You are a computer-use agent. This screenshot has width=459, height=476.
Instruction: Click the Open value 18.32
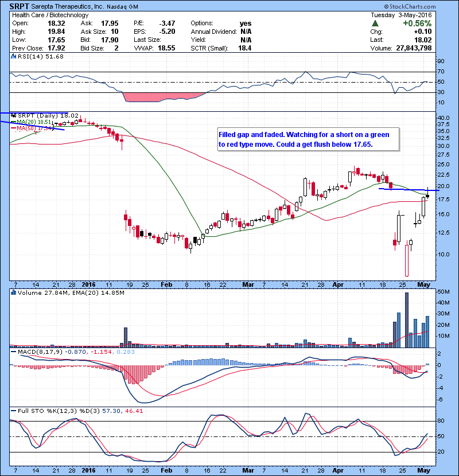(56, 24)
